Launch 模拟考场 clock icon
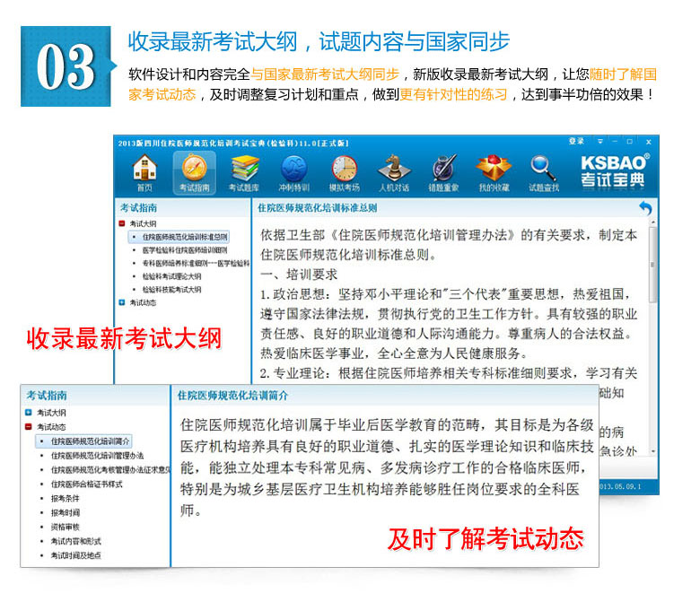Image resolution: width=700 pixels, height=602 pixels. pyautogui.click(x=345, y=173)
